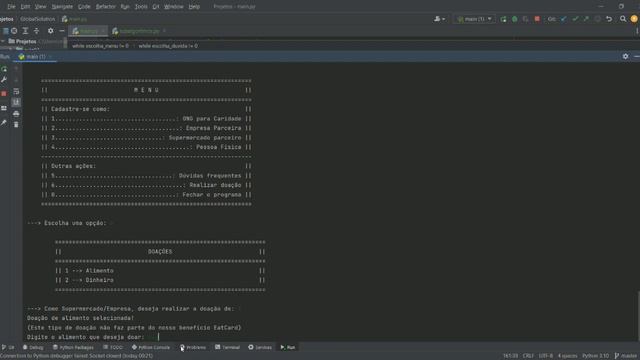Screen dimensions: 640x360
Task: Open the File menu
Action: pos(11,7)
